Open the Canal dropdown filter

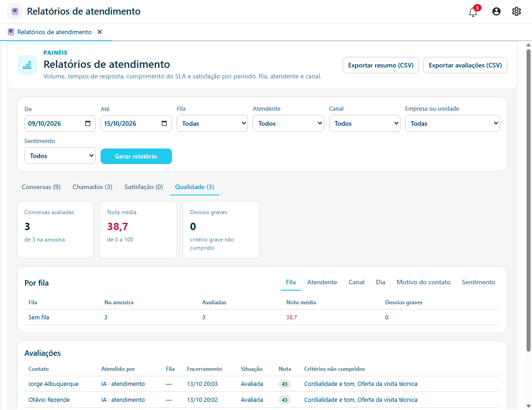coord(365,123)
